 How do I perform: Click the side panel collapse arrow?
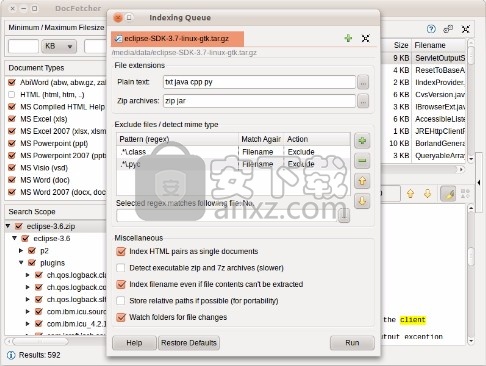[479, 182]
